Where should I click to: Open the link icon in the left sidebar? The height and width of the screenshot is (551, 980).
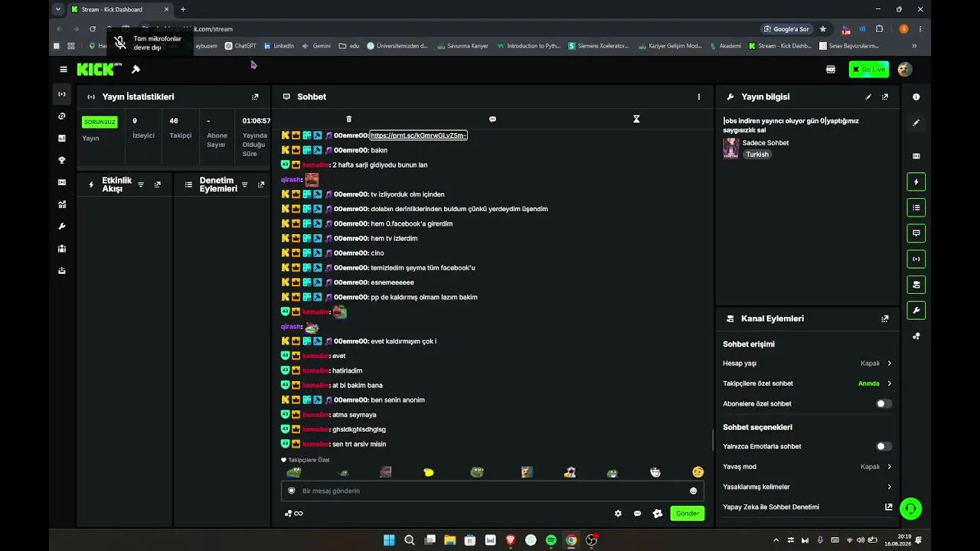click(x=62, y=116)
